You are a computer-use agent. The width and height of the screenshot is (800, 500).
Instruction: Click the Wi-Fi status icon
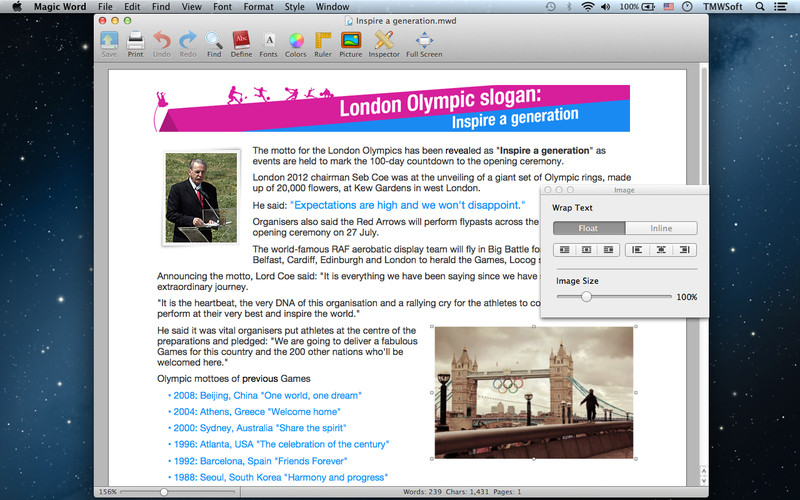click(x=588, y=7)
